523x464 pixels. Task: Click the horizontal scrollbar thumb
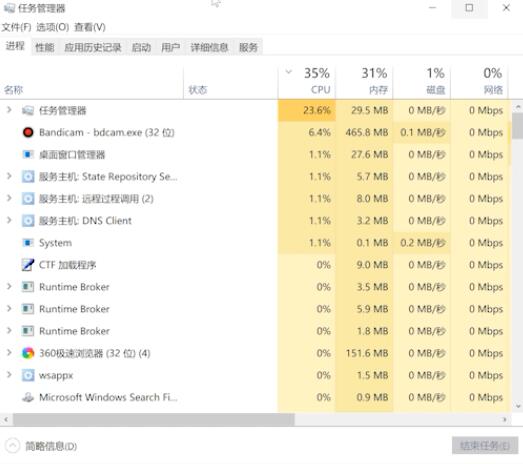tap(154, 419)
